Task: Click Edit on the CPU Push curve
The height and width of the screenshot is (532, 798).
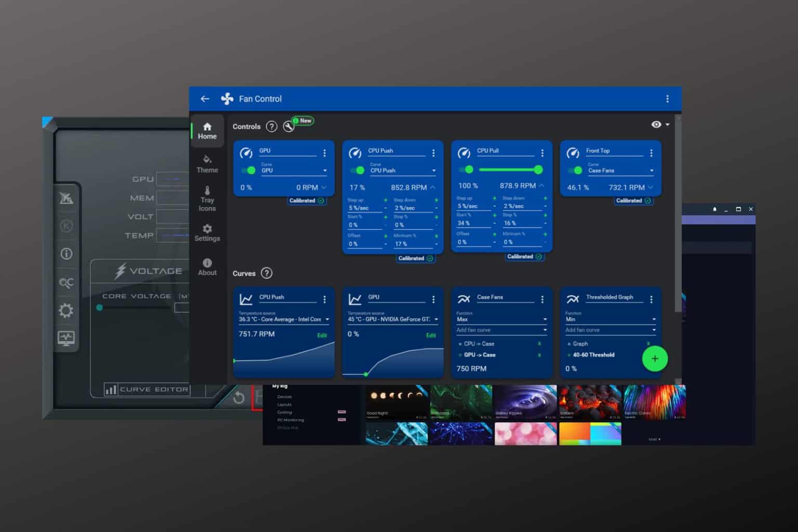Action: (x=322, y=336)
